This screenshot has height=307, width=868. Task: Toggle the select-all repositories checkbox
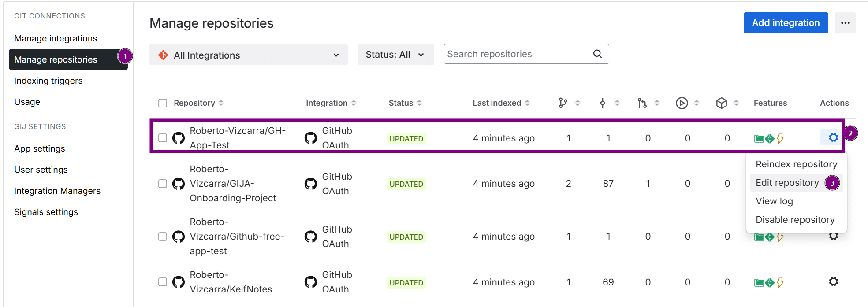tap(163, 103)
